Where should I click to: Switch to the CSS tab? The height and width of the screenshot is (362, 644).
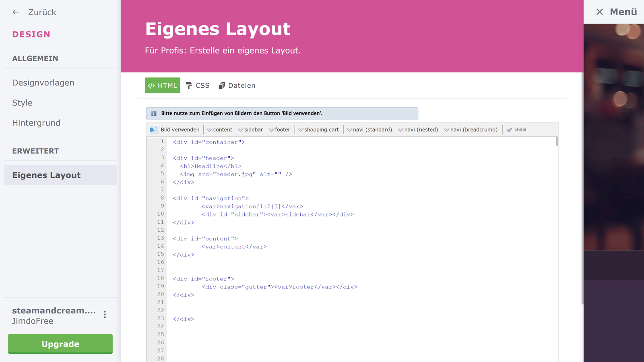[x=198, y=85]
